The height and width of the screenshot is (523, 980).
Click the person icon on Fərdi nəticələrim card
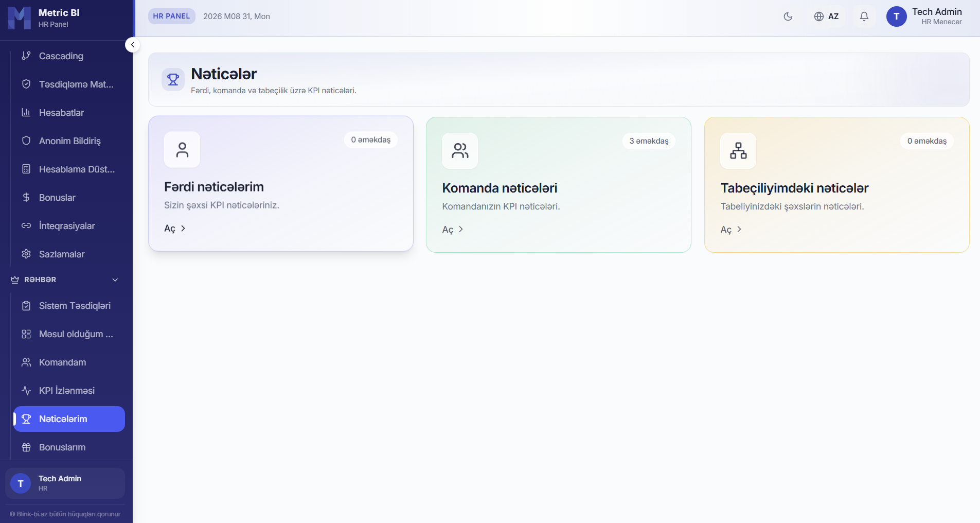tap(182, 150)
